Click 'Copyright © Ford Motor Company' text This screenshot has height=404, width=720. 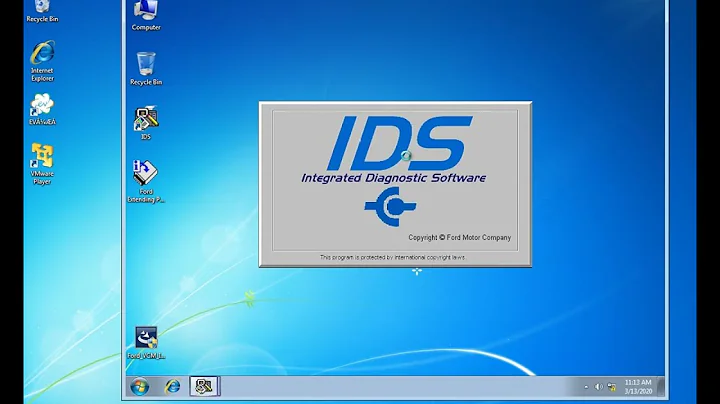460,237
